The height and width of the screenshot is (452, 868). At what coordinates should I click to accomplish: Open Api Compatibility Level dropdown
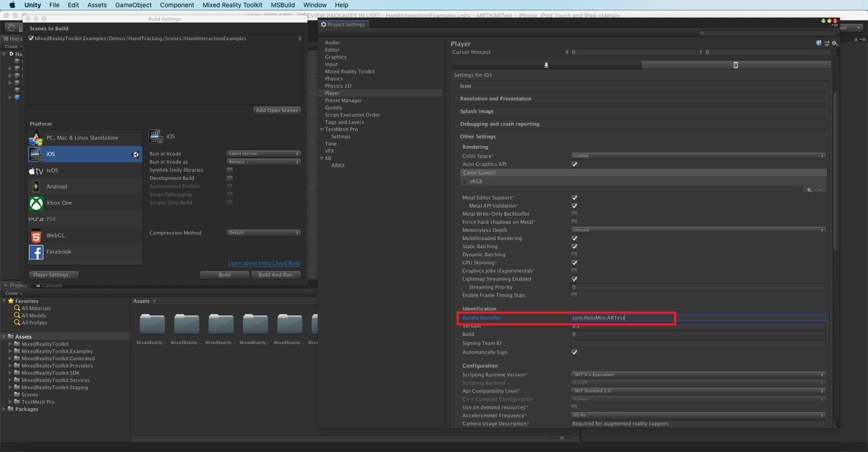click(x=698, y=391)
